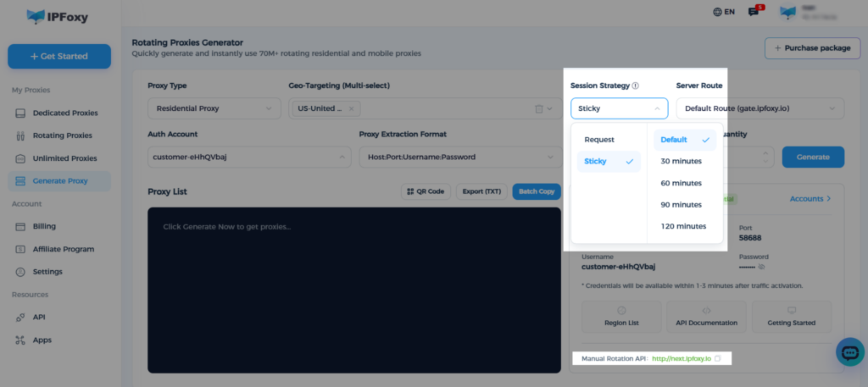Click the Export (TXT) button
Viewport: 868px width, 387px height.
(481, 192)
